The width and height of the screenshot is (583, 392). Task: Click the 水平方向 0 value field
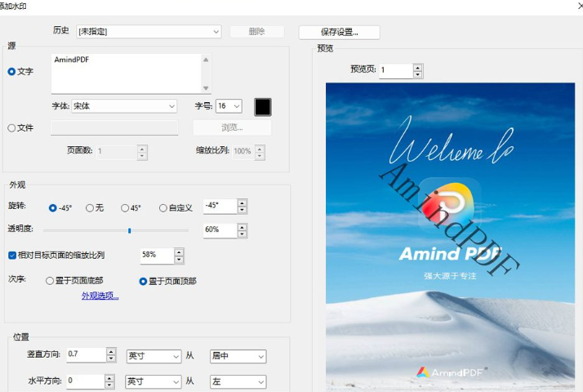point(86,381)
